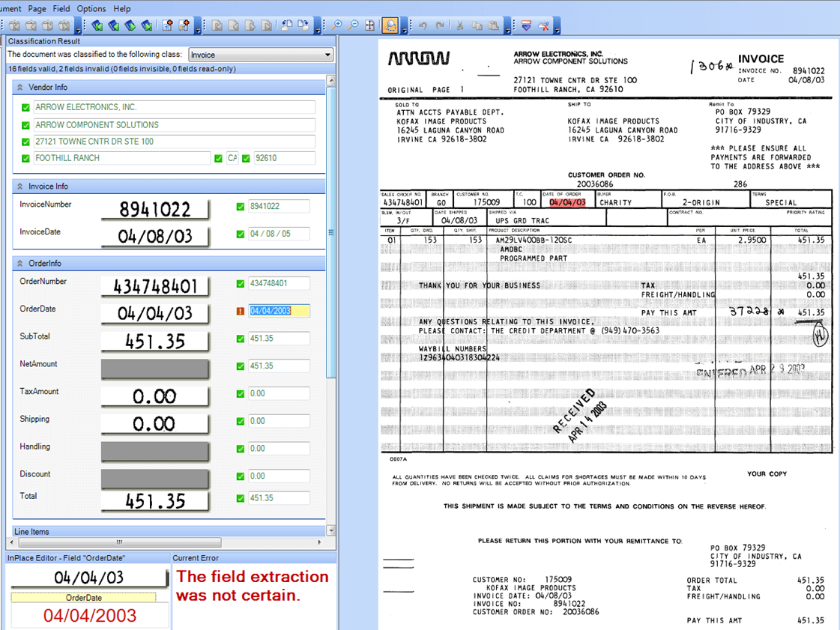
Task: Click the fit-to-window arrows icon
Action: pyautogui.click(x=369, y=25)
